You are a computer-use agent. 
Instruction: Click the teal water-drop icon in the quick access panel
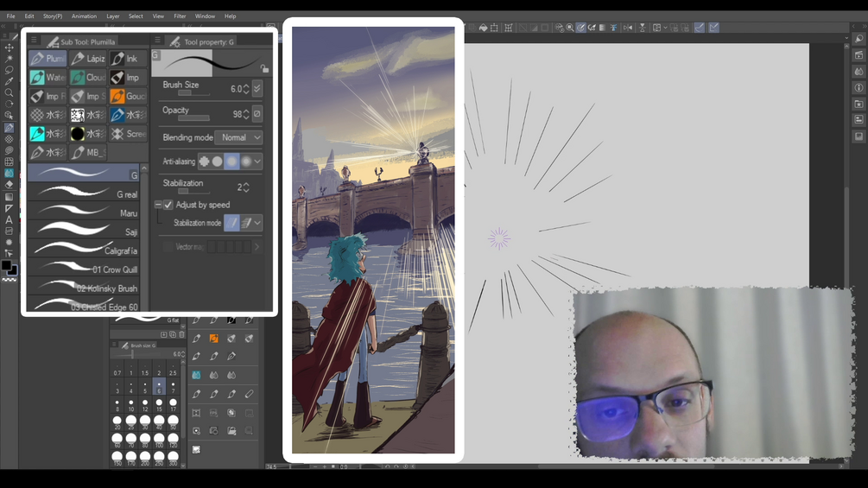pos(196,375)
